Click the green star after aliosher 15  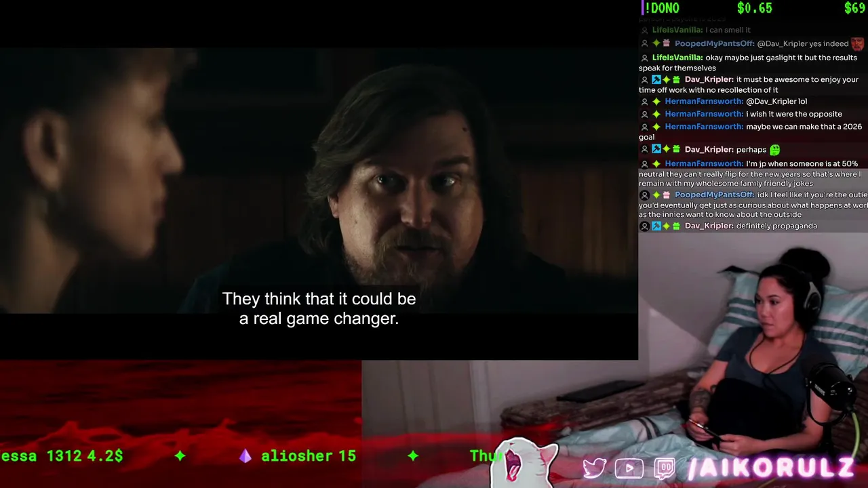coord(413,456)
